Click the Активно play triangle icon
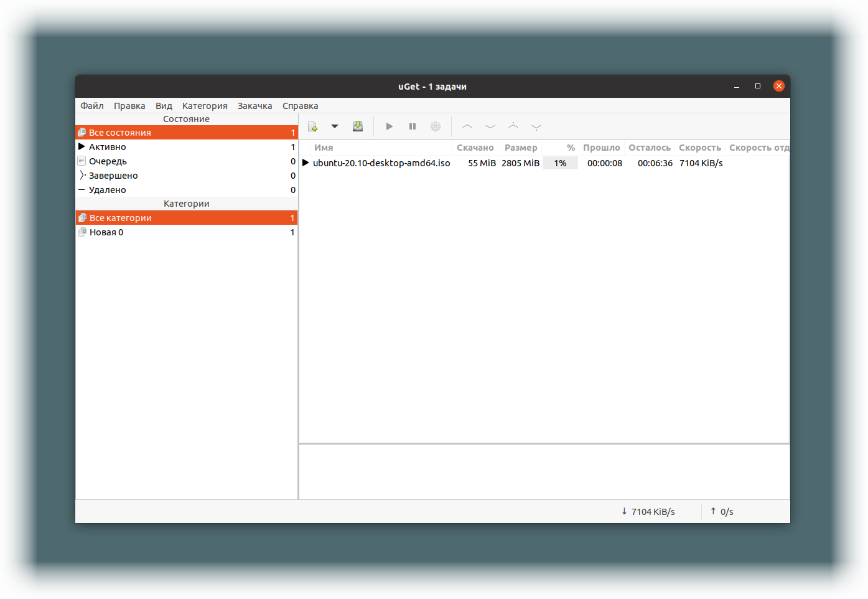The width and height of the screenshot is (868, 599). (82, 147)
